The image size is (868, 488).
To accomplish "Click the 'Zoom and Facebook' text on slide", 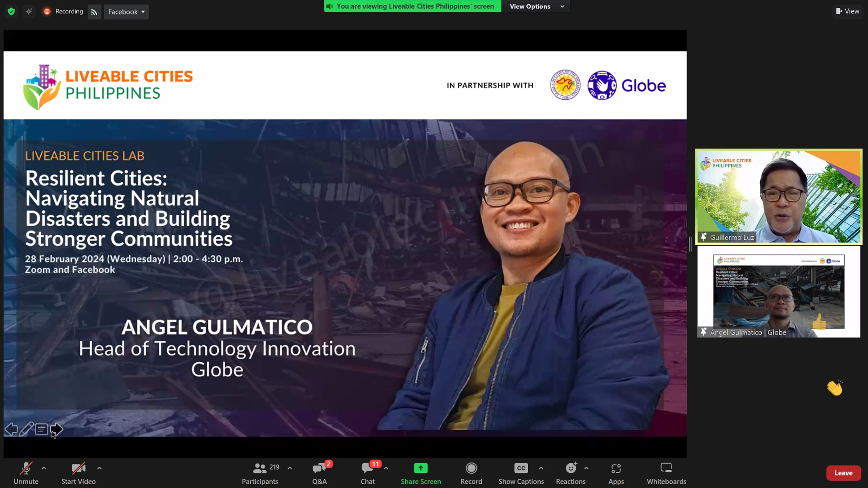I will [70, 270].
